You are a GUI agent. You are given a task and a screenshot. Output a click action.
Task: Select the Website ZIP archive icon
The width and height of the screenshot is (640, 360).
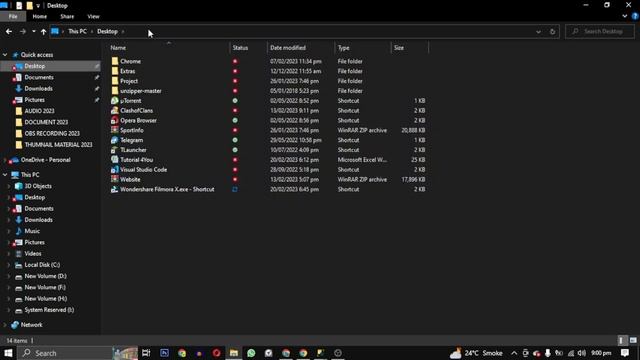(115, 179)
